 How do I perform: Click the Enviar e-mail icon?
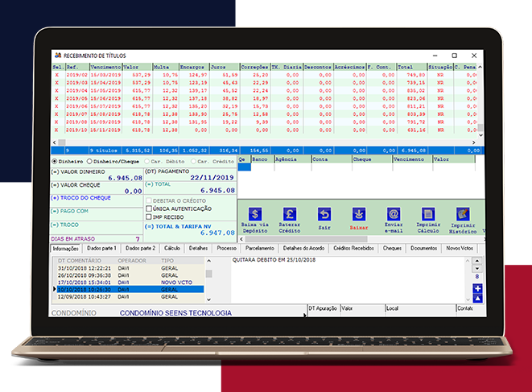pyautogui.click(x=393, y=214)
